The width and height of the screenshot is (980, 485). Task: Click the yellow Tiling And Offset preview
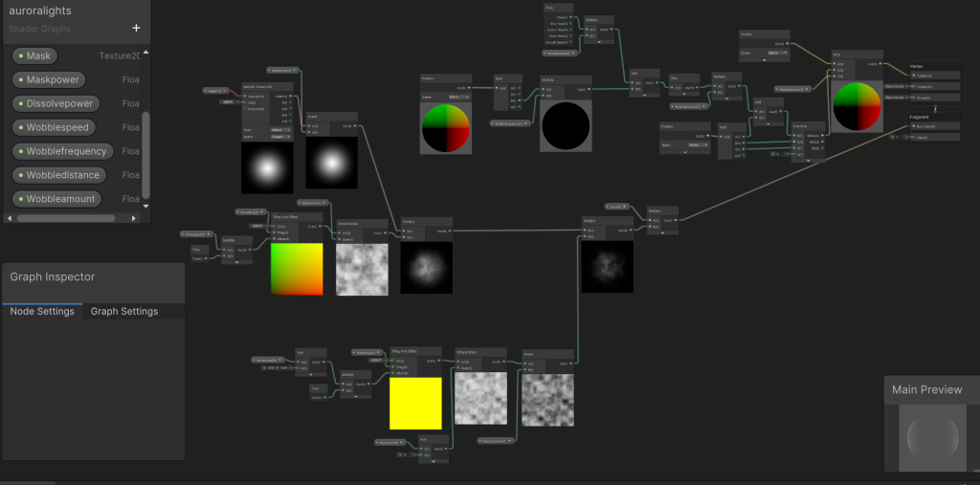415,403
